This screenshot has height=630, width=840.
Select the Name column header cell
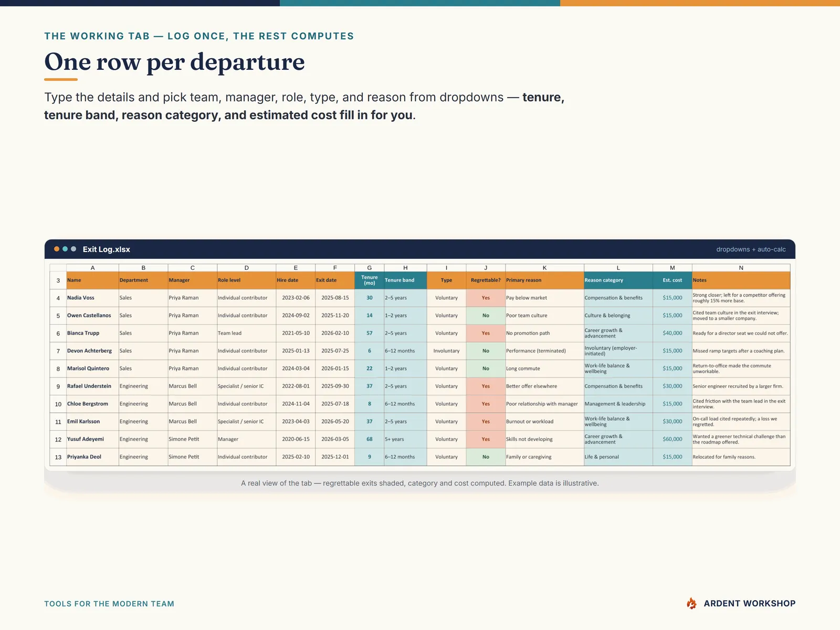click(x=92, y=280)
